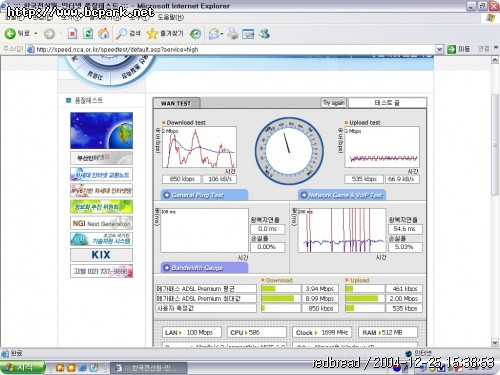The image size is (500, 375).
Task: Open the Network Game & VoIP Test tab
Action: 342,195
